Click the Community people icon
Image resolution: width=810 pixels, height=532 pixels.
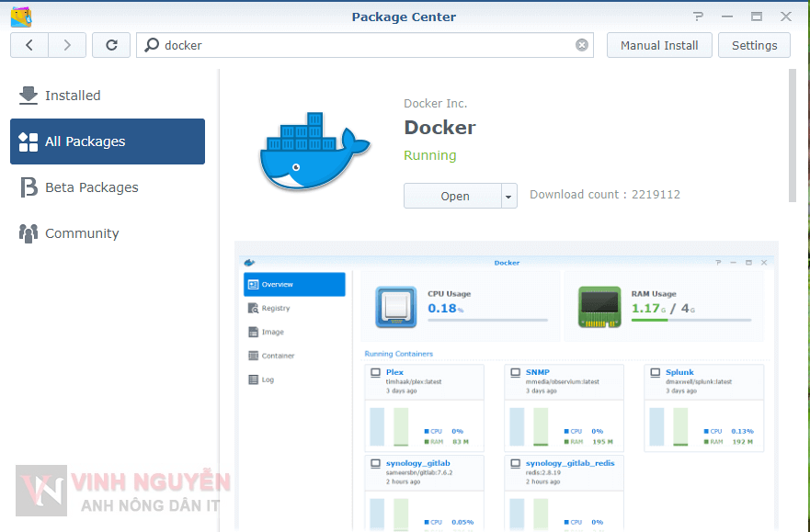pos(29,233)
